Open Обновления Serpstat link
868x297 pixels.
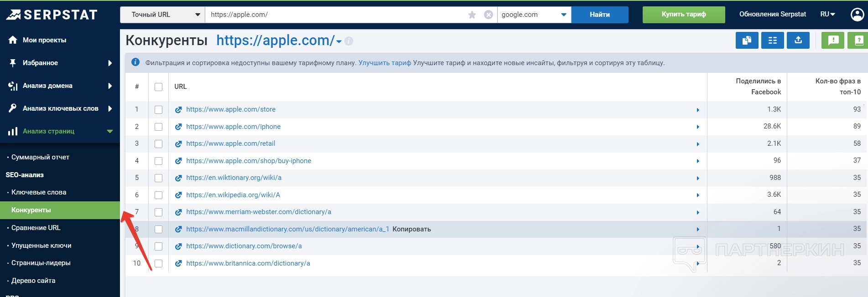pos(773,14)
